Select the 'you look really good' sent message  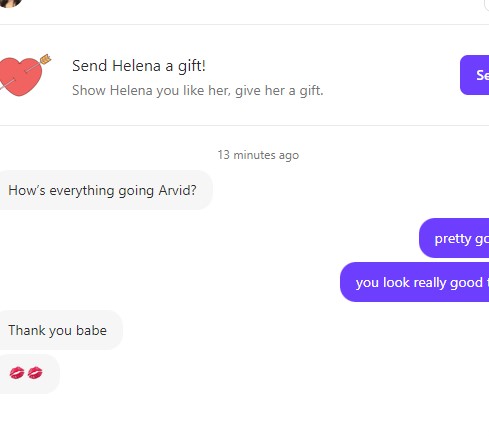[414, 282]
